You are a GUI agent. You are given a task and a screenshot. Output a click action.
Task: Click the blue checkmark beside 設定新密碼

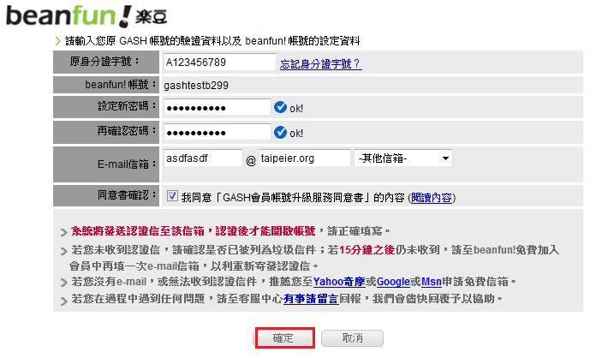tap(280, 108)
